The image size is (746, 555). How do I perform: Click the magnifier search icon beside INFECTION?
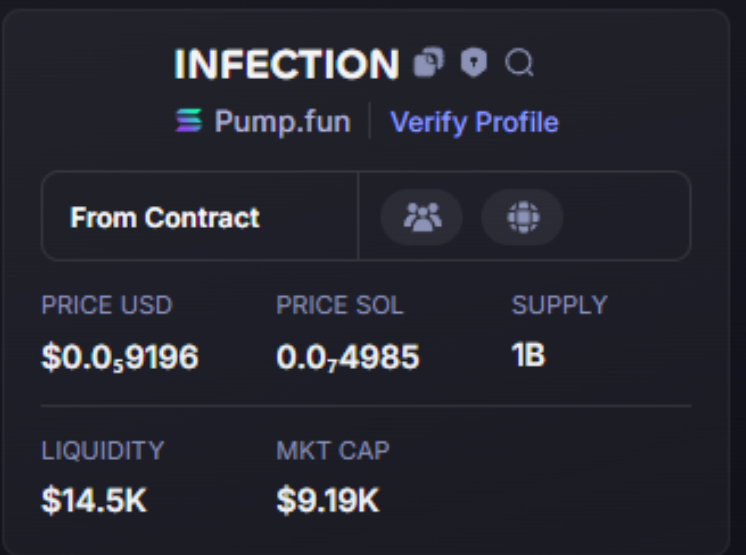519,63
